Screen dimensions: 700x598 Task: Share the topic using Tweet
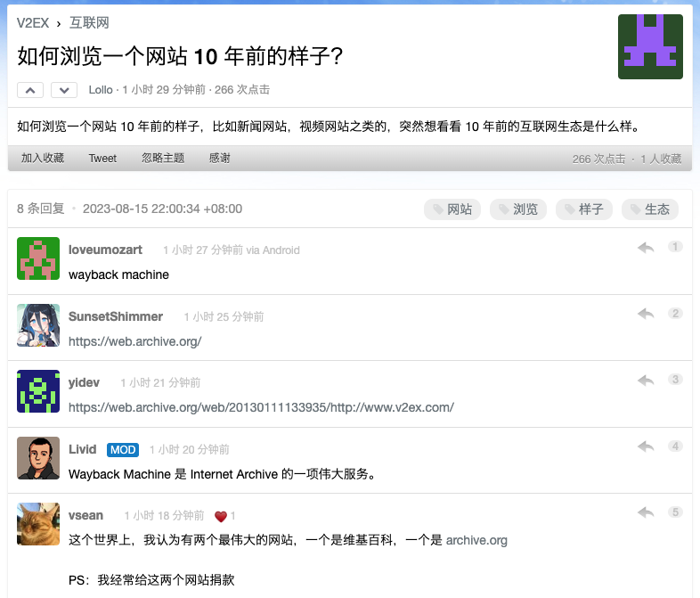pyautogui.click(x=102, y=159)
